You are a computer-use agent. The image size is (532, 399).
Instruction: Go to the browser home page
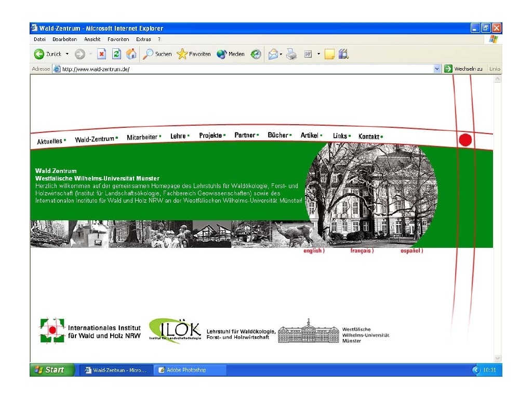pos(131,54)
